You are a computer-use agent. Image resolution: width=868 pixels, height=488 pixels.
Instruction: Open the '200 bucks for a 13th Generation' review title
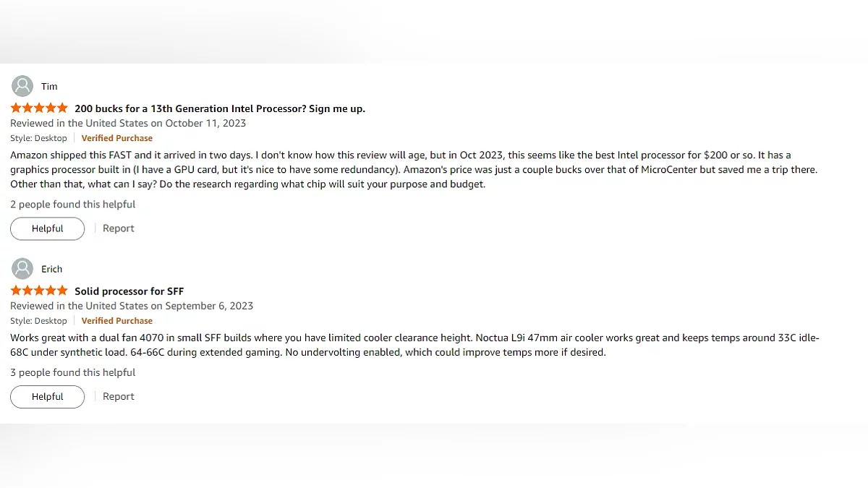click(220, 108)
